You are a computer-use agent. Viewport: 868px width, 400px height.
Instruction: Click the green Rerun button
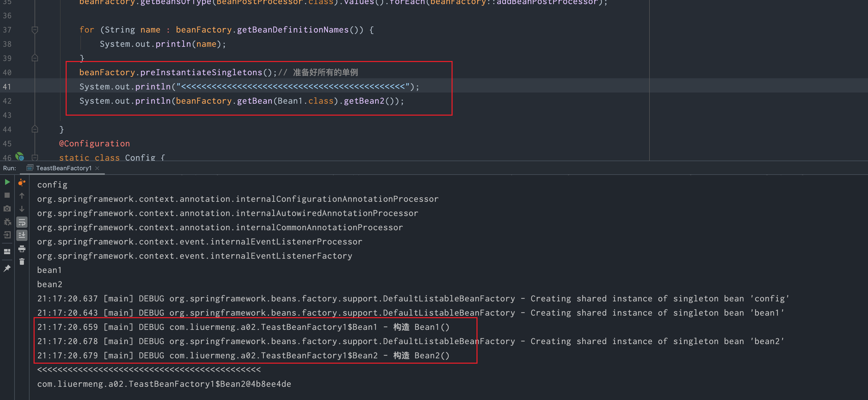point(7,182)
